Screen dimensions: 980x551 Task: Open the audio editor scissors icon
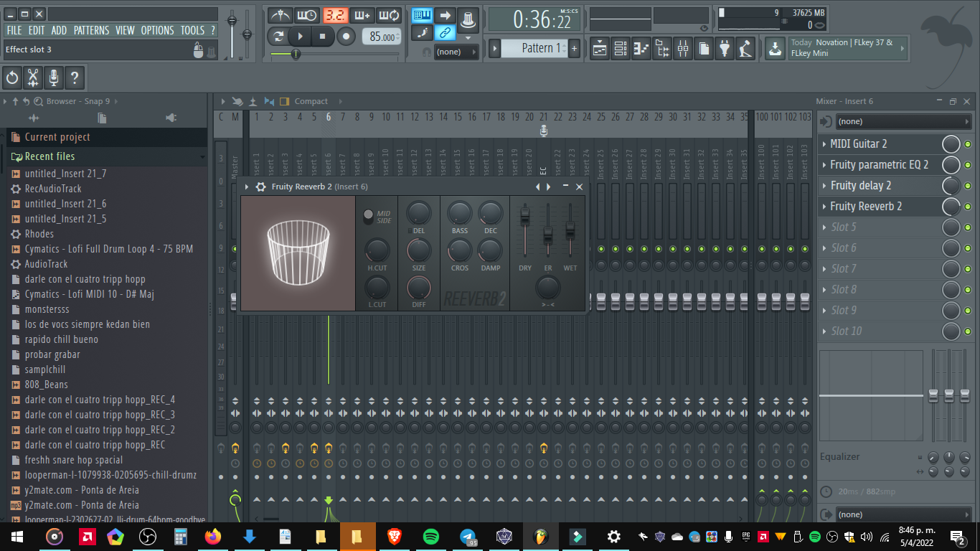33,77
